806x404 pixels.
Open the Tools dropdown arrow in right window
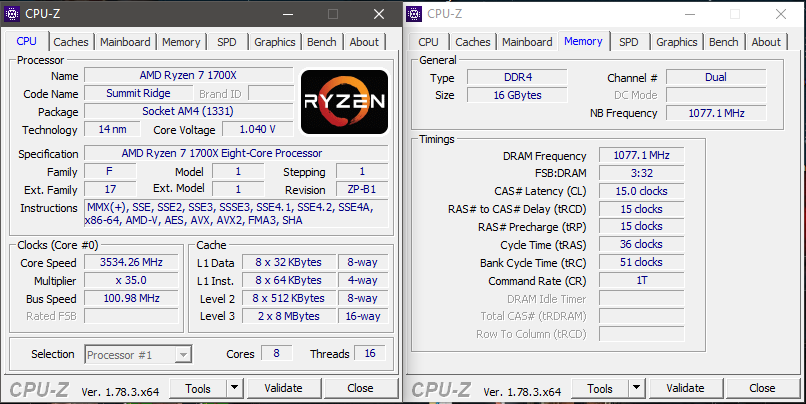pos(636,388)
